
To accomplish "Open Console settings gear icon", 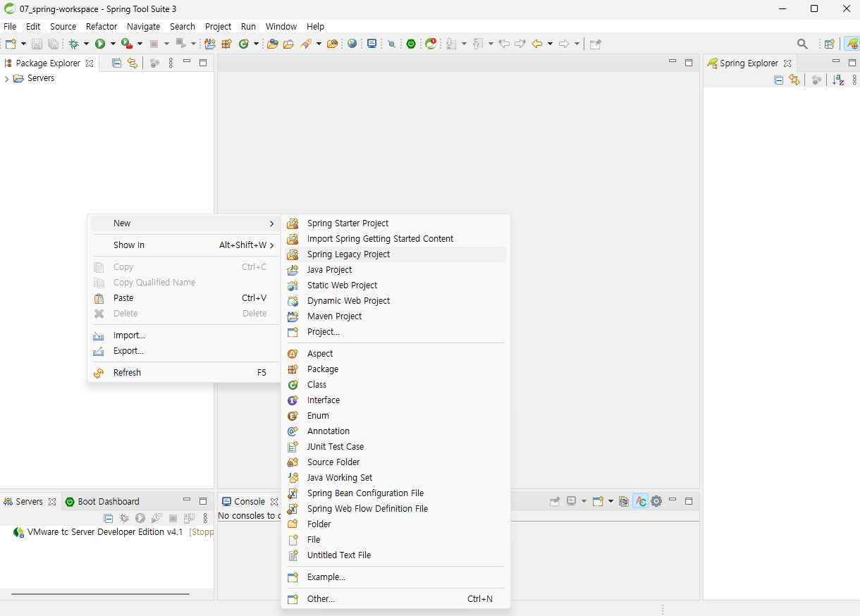I will coord(656,501).
